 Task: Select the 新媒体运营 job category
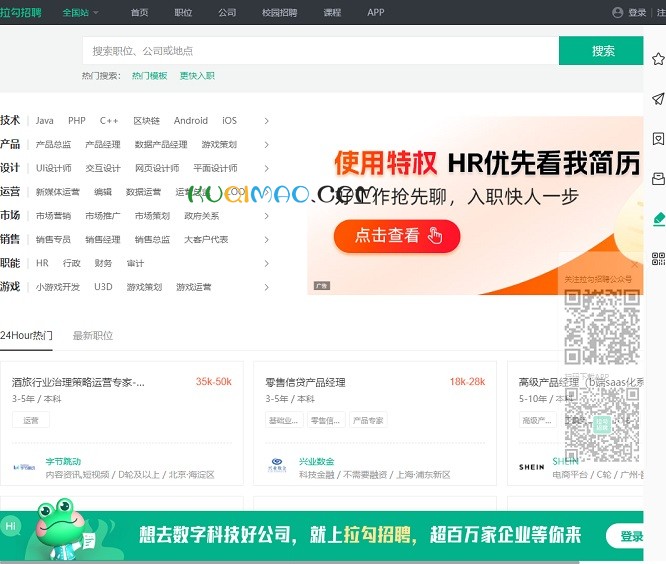(58, 192)
